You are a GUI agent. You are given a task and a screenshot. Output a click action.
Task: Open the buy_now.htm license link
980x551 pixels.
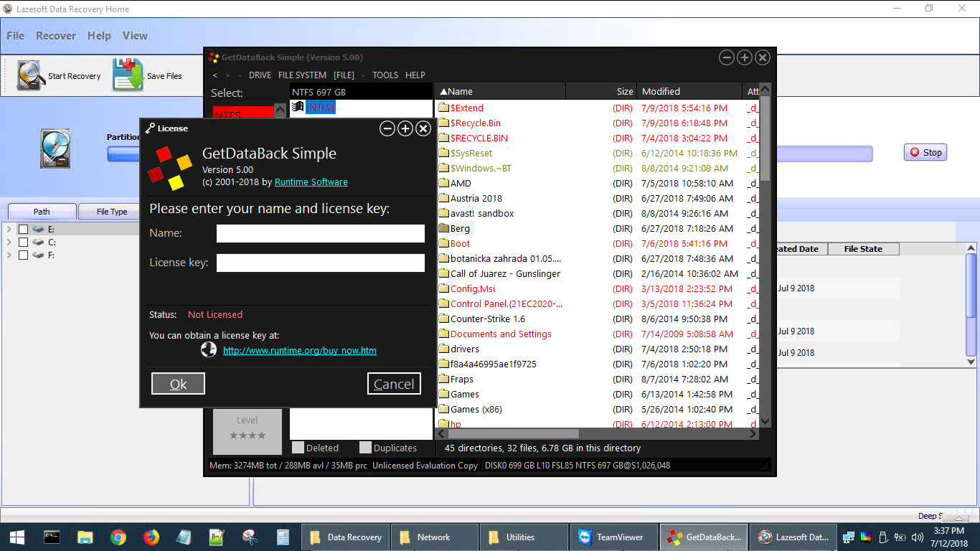tap(300, 351)
